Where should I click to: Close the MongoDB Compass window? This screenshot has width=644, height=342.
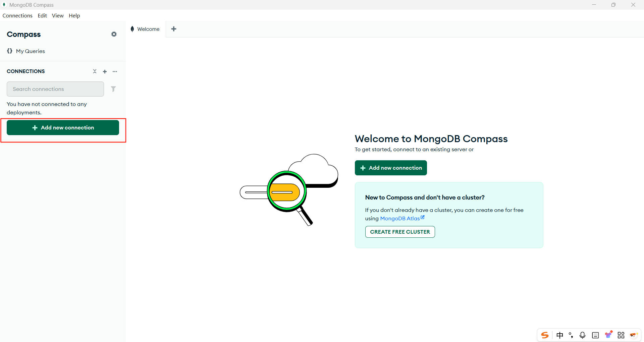point(633,5)
